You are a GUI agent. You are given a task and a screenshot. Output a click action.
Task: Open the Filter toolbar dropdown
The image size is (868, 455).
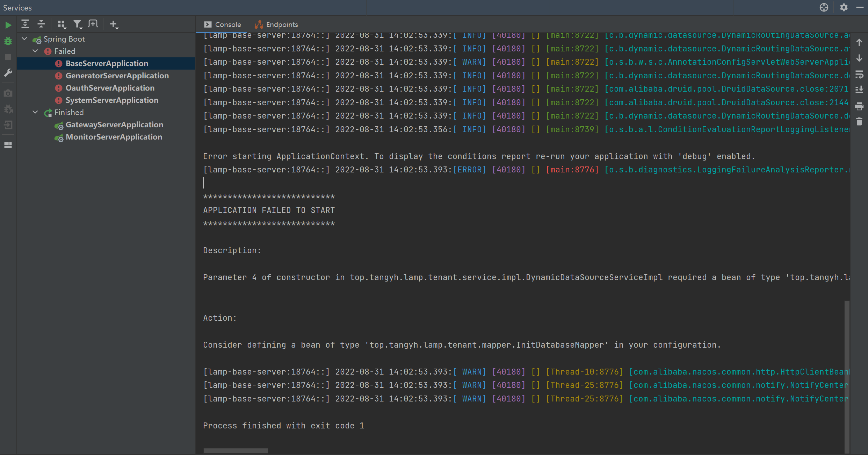[x=78, y=24]
